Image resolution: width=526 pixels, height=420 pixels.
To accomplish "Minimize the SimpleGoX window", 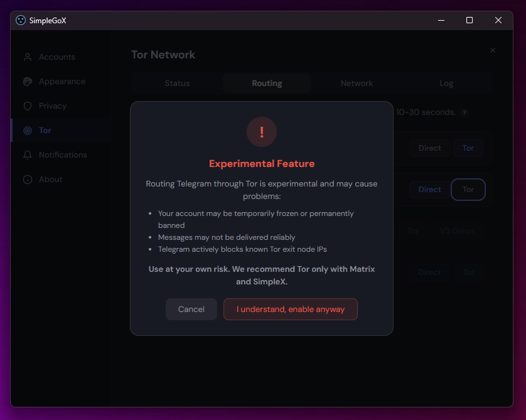I will [441, 21].
